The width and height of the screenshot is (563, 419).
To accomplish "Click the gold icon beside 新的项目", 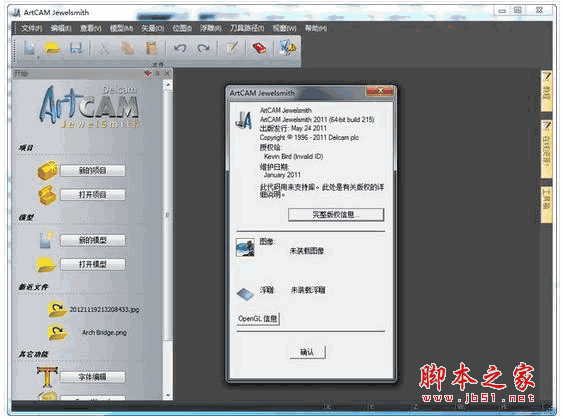I will (47, 170).
